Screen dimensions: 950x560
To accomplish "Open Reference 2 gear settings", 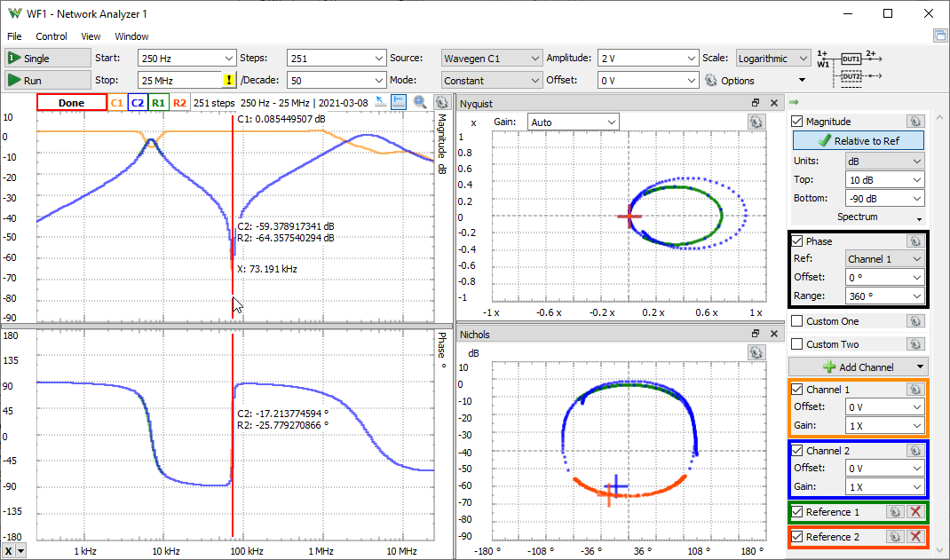I will coord(894,537).
